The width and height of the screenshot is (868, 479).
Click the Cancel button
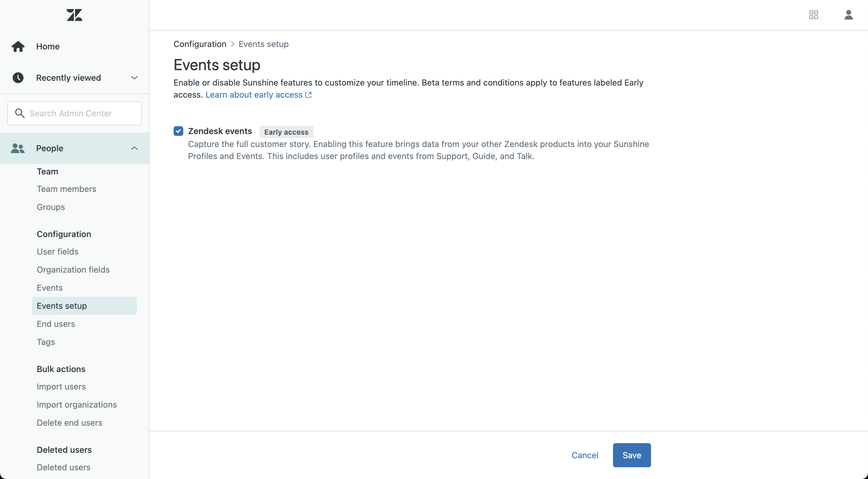point(585,455)
